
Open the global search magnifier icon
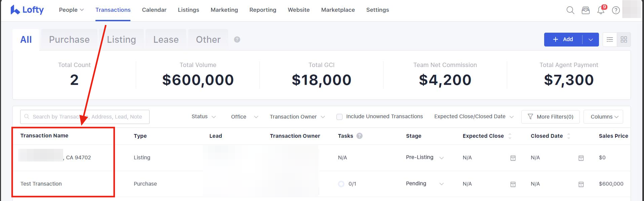click(x=570, y=10)
